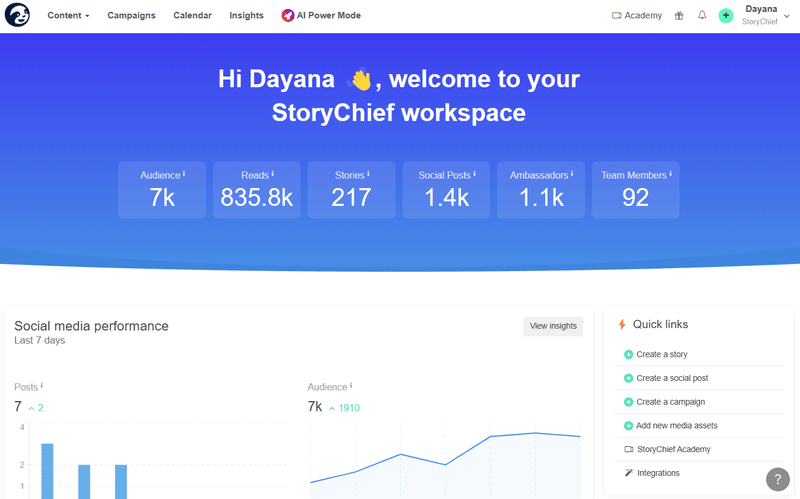Viewport: 800px width, 499px height.
Task: Click the Social Posts 1.4k value
Action: 446,197
